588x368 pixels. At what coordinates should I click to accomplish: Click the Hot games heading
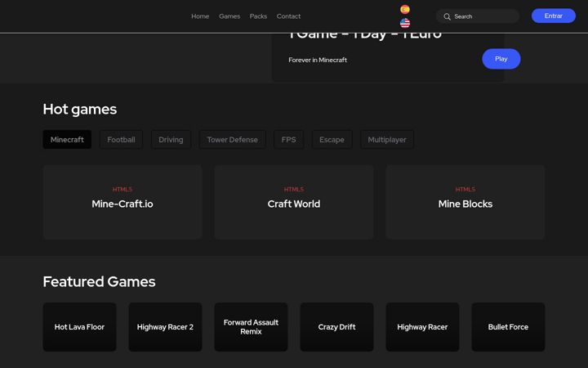[x=80, y=110]
